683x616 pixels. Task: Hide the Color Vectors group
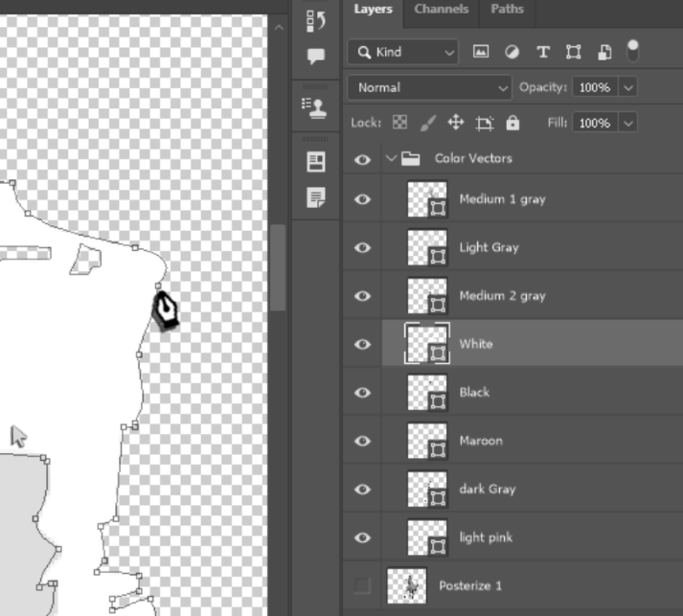pos(362,159)
